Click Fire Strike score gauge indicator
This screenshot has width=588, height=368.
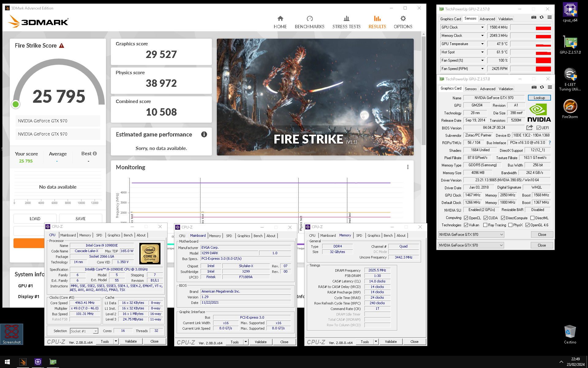coord(16,104)
